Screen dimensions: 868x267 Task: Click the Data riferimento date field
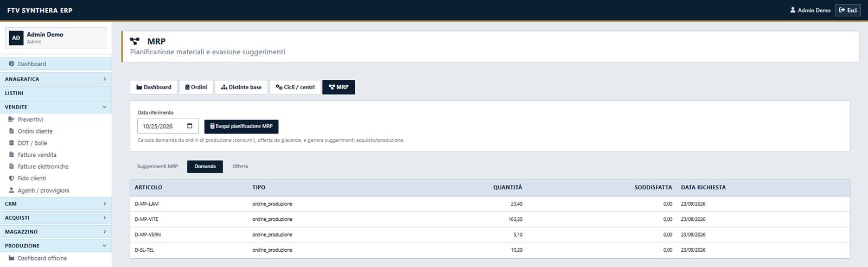[x=168, y=126]
